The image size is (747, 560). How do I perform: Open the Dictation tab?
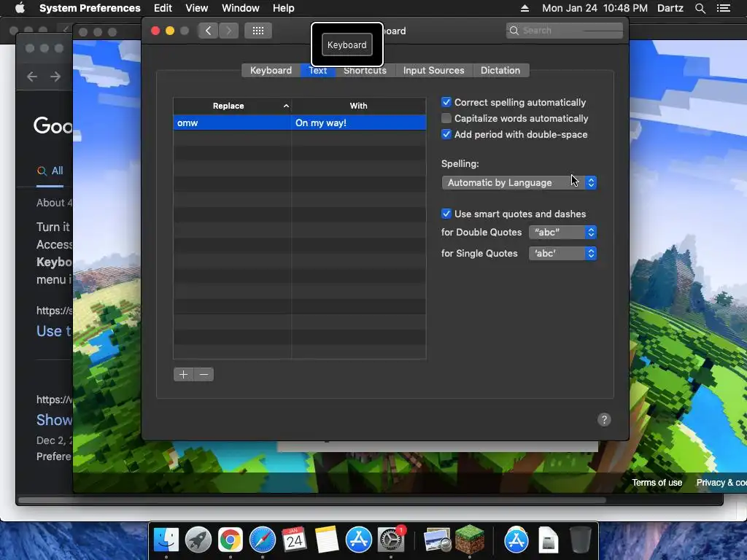pos(500,71)
